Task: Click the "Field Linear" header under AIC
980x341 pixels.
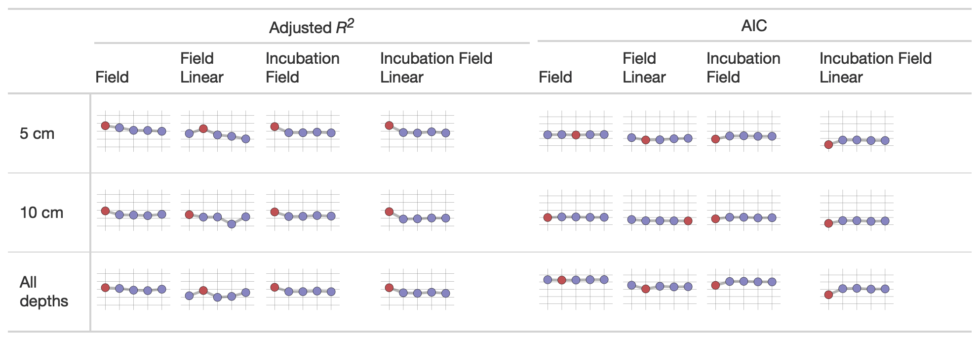Action: point(644,68)
